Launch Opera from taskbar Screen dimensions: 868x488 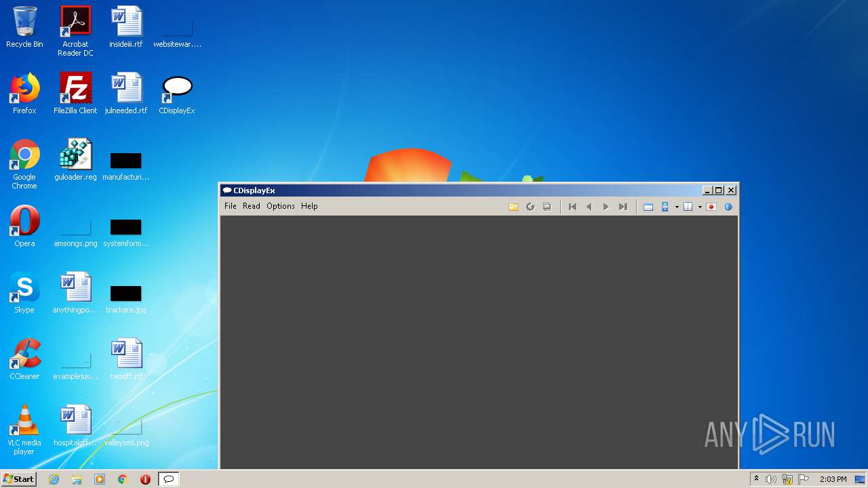click(145, 479)
